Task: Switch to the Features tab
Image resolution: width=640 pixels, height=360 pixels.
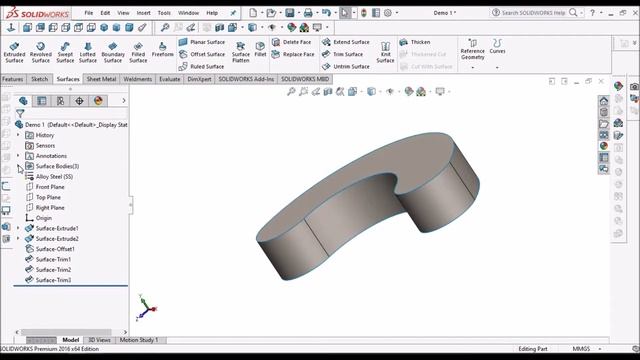Action: [x=13, y=79]
